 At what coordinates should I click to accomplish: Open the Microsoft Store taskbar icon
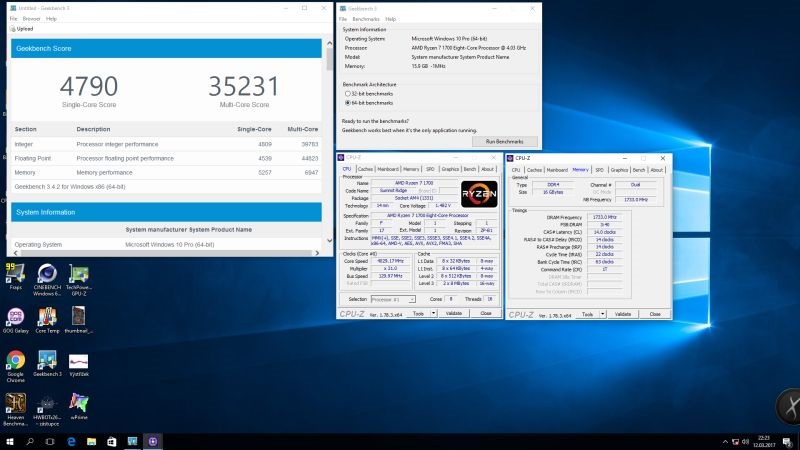tap(112, 441)
